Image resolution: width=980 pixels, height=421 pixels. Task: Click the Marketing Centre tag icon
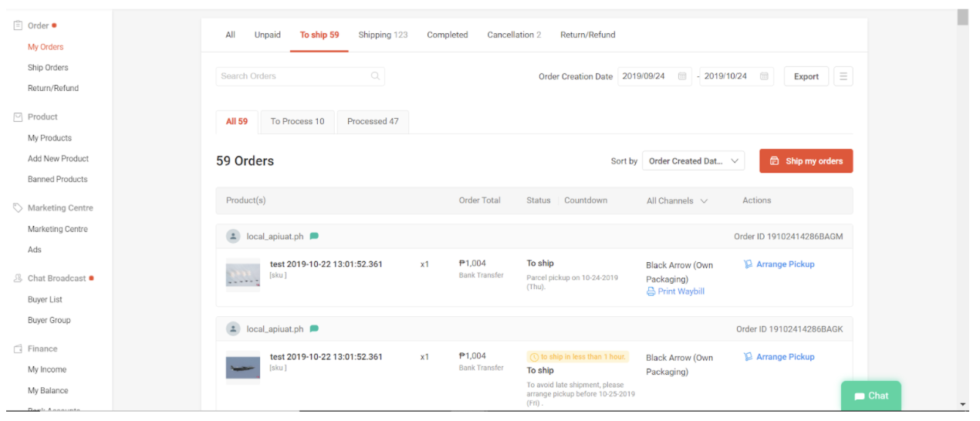point(18,207)
